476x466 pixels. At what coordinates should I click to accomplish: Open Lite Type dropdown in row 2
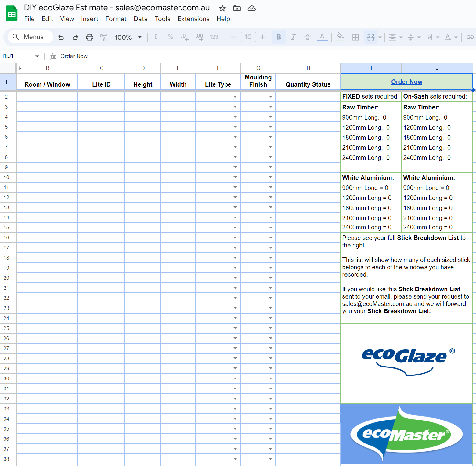[235, 97]
